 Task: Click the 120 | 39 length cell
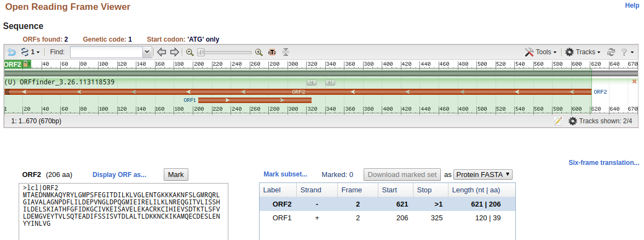pyautogui.click(x=487, y=218)
